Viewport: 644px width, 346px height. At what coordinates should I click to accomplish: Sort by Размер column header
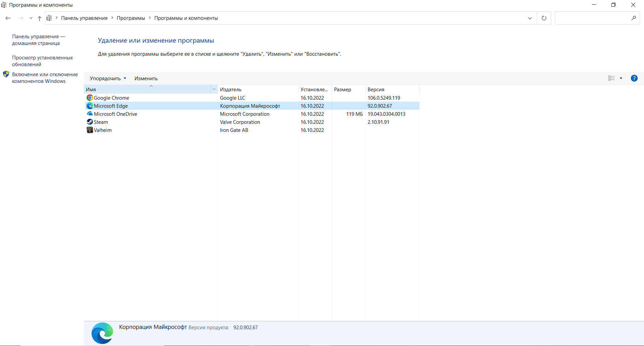point(348,89)
